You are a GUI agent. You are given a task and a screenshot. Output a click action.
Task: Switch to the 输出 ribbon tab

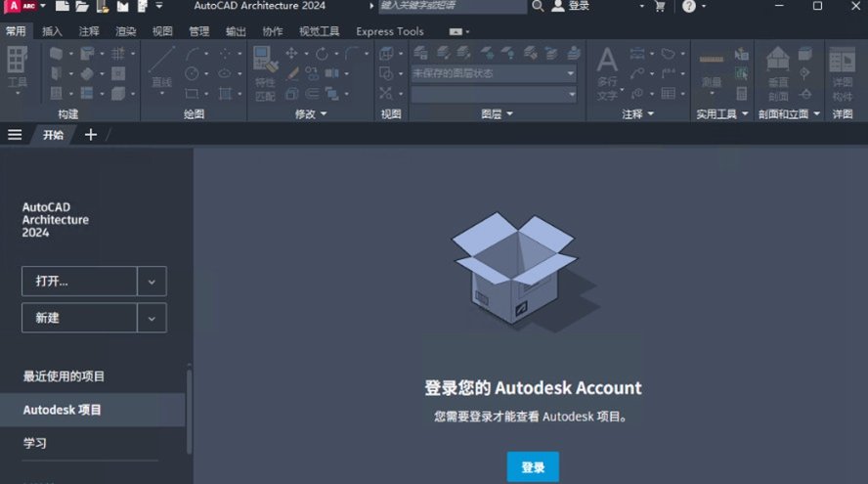click(x=236, y=31)
